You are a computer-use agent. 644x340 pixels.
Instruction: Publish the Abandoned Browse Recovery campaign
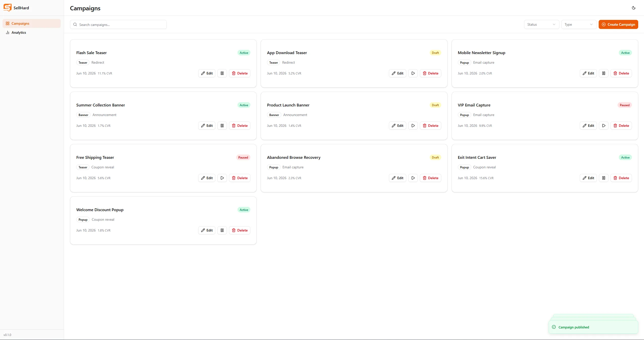point(413,178)
